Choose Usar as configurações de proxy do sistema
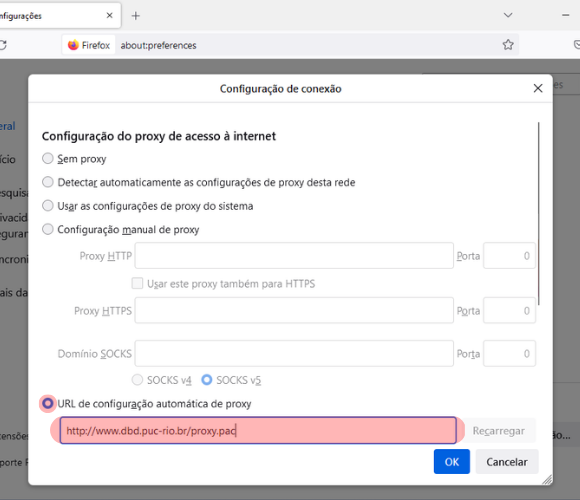 48,206
